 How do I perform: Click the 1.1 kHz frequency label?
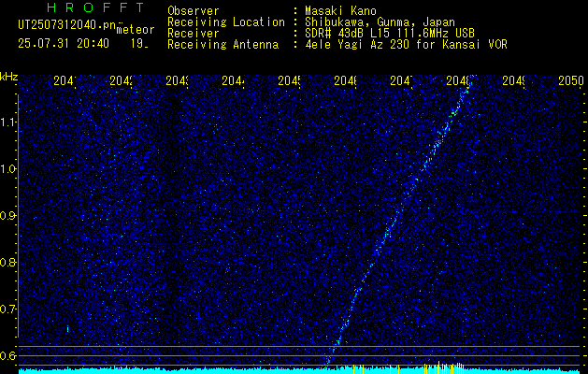click(8, 122)
